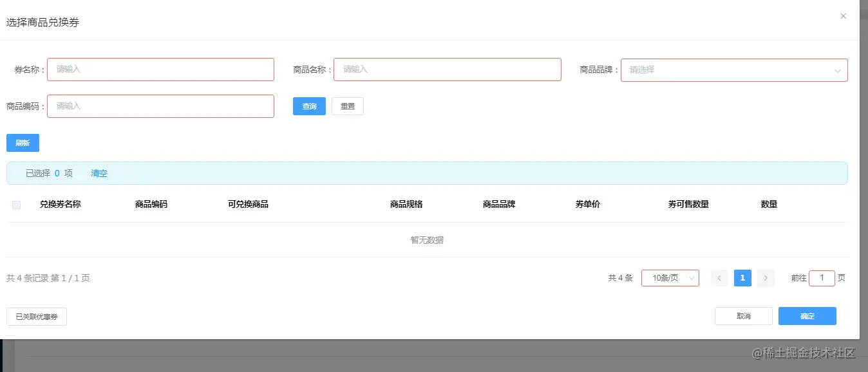This screenshot has width=868, height=372.
Task: Click the 商品编码 column header
Action: coord(151,204)
